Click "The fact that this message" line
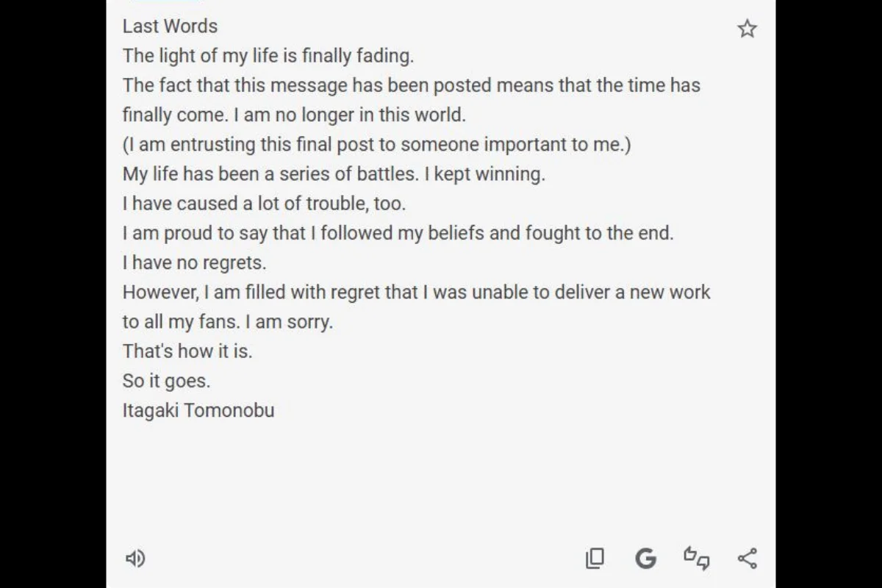882x588 pixels. pos(411,85)
